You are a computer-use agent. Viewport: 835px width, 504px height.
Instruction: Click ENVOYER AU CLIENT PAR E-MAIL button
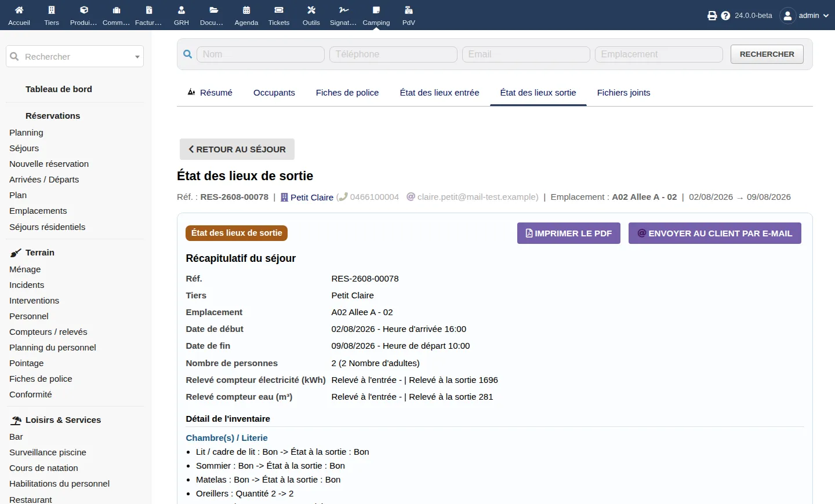715,233
